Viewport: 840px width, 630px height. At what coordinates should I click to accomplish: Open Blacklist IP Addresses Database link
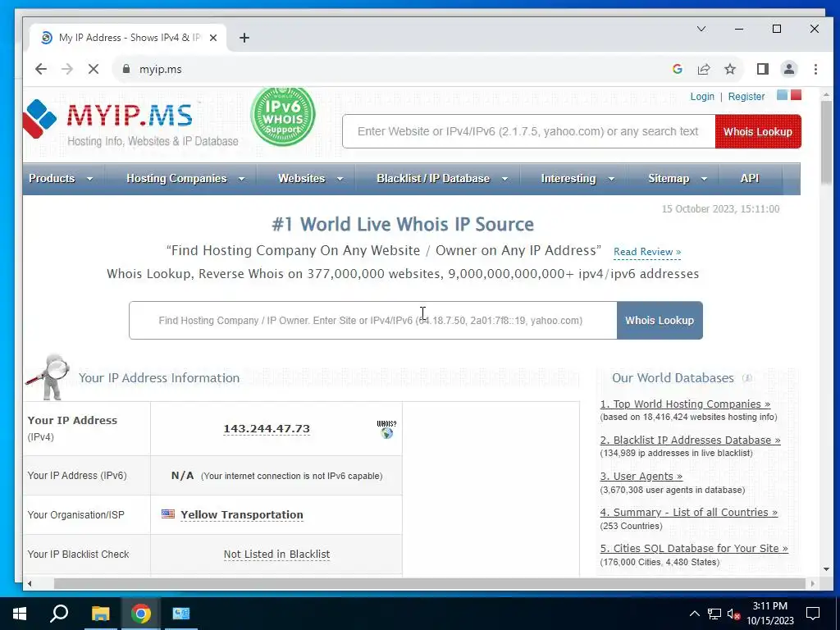tap(690, 440)
